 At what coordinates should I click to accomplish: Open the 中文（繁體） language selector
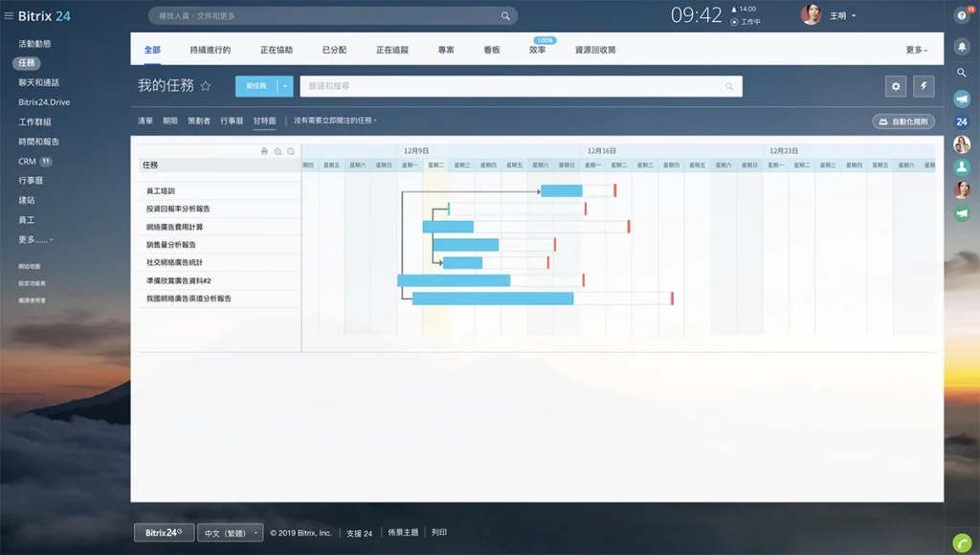(230, 533)
